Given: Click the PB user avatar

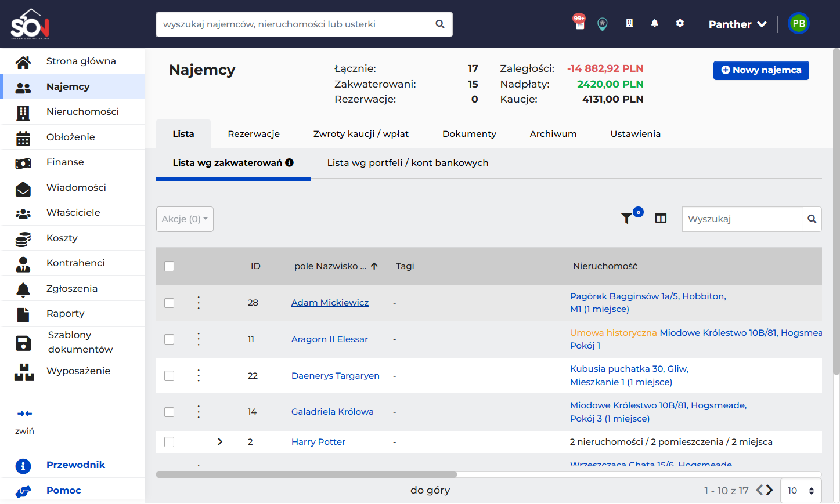Looking at the screenshot, I should [x=799, y=24].
